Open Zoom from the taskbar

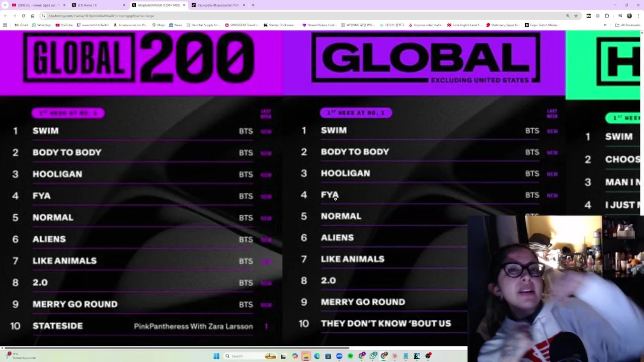339,356
